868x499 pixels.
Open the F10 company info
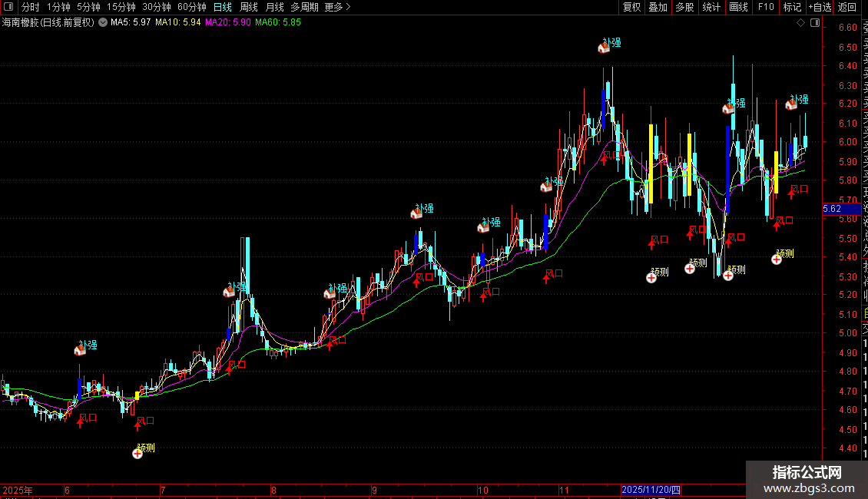click(x=766, y=7)
